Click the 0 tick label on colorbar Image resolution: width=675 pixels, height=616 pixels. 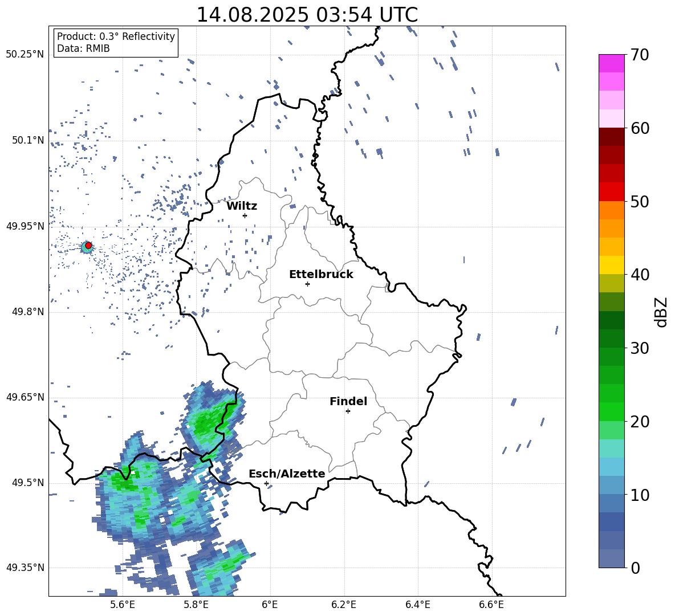click(x=635, y=568)
